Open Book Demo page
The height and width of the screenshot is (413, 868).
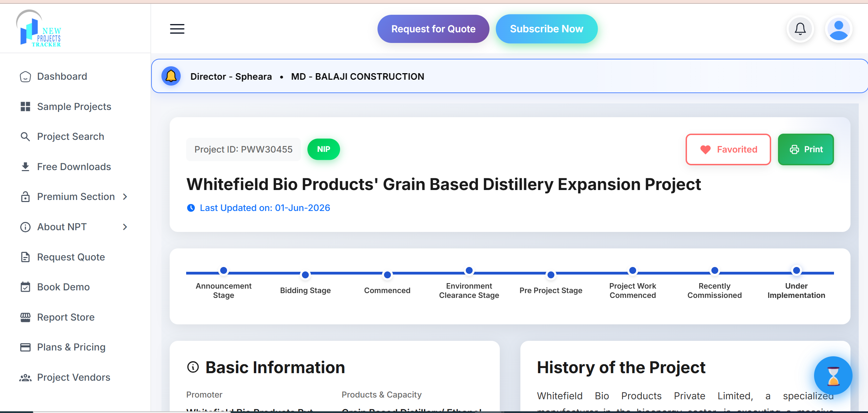[63, 287]
